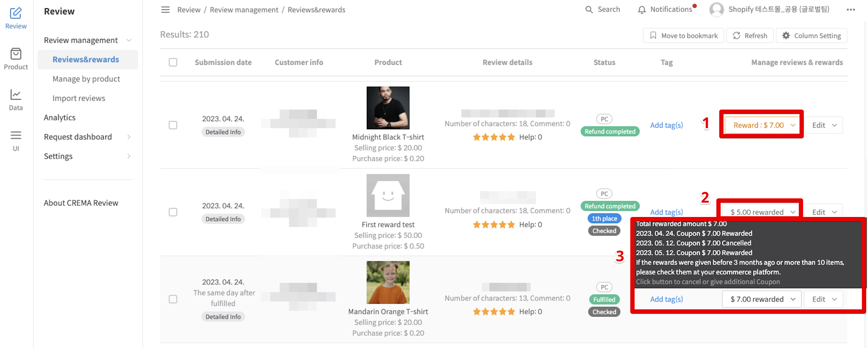Screen dimensions: 868x348
Task: Open the three-dot more options menu
Action: [x=851, y=10]
